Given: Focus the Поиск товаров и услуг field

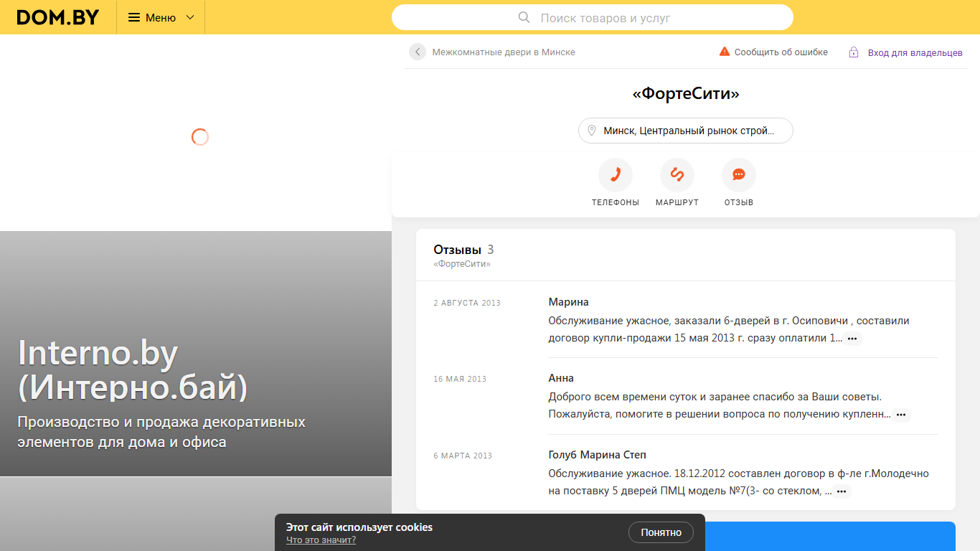Looking at the screenshot, I should [x=593, y=17].
